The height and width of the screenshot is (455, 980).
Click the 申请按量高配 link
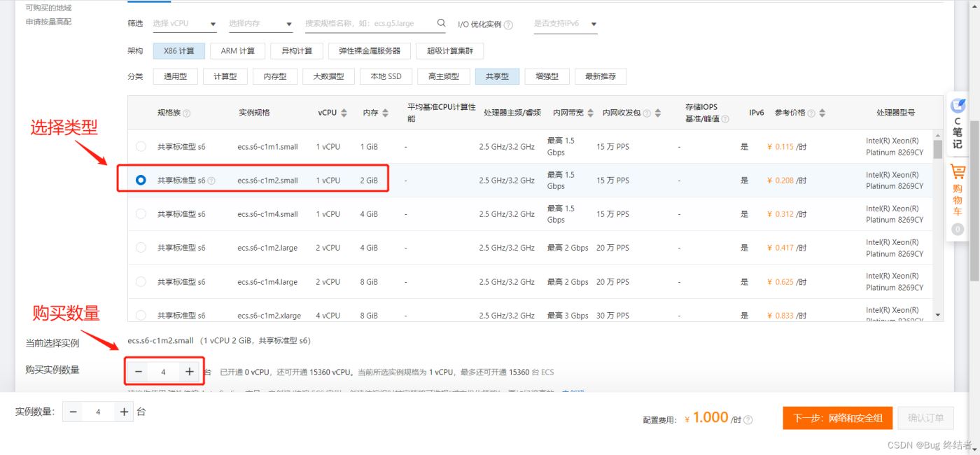tap(48, 22)
